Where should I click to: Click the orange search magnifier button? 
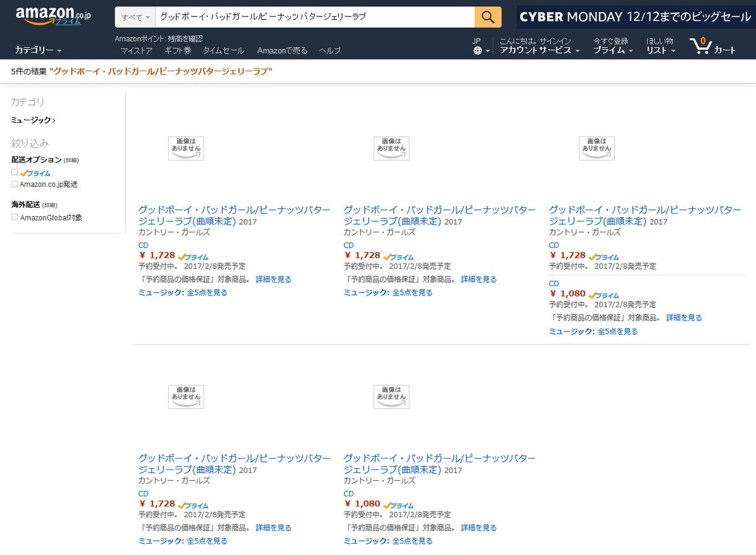pos(488,17)
